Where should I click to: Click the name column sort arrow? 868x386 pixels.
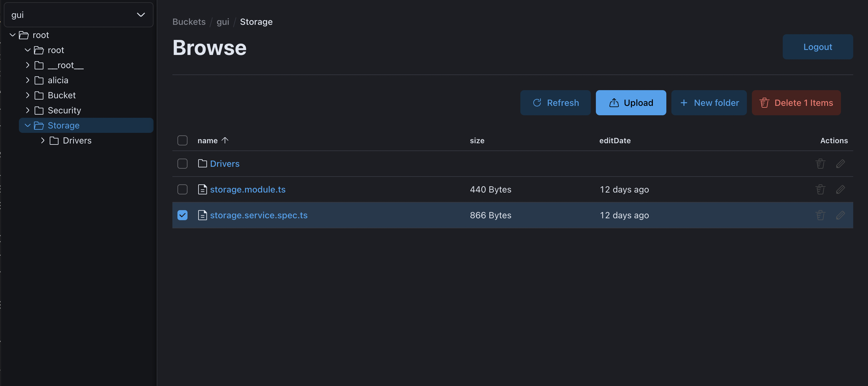coord(225,140)
